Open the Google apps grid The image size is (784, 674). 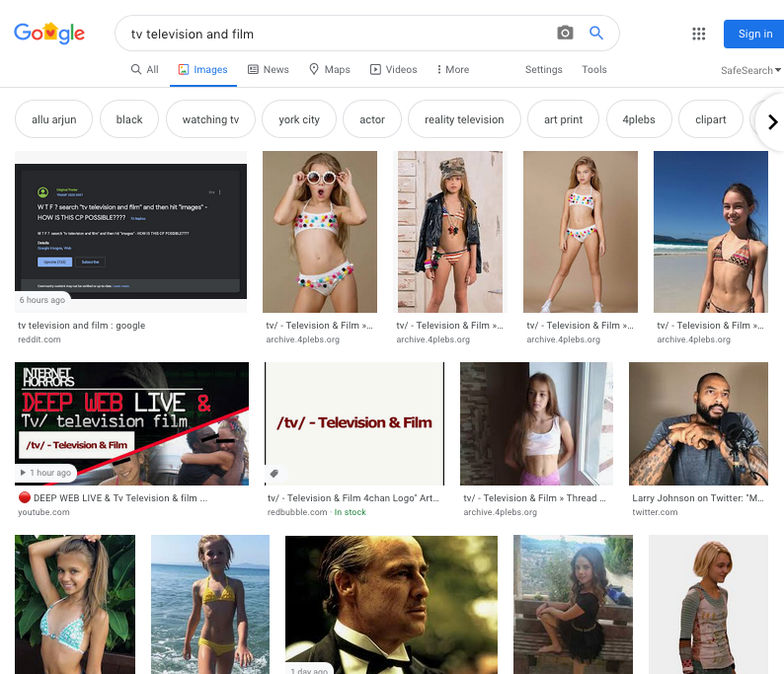point(699,34)
